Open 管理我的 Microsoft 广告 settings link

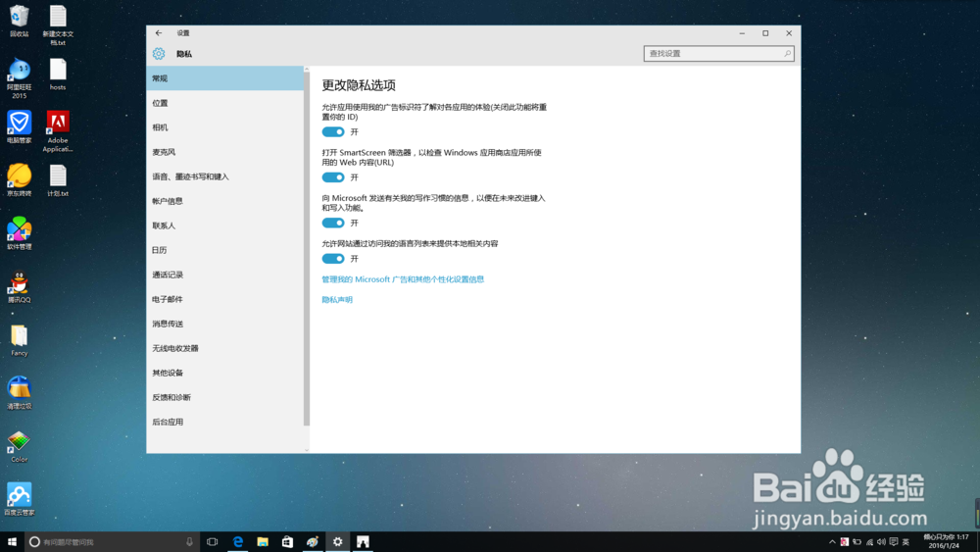(x=403, y=279)
